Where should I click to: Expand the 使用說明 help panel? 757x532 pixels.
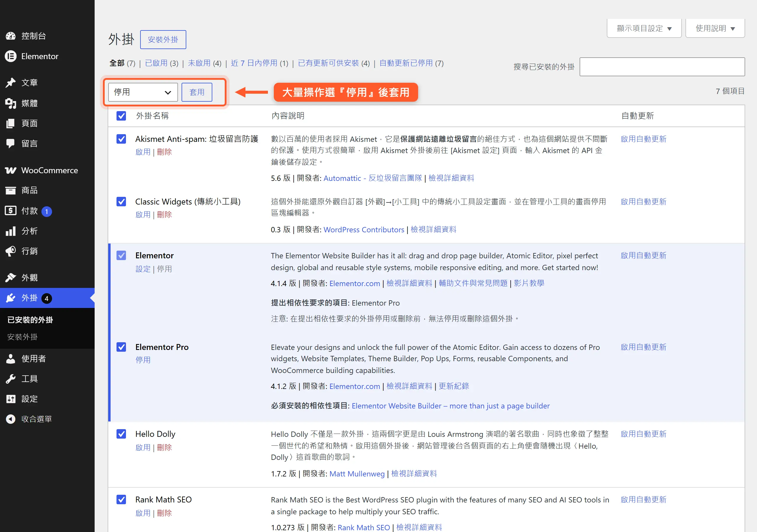[x=715, y=28]
